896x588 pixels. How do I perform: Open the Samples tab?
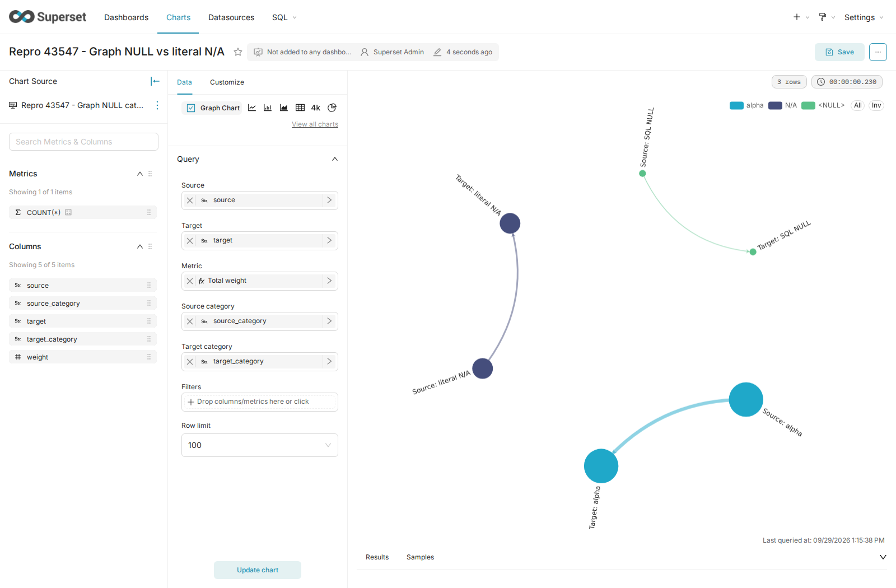tap(420, 557)
